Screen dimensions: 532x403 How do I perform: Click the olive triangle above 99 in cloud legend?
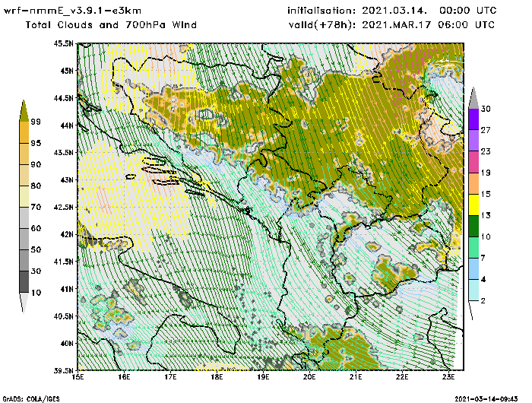(x=24, y=111)
